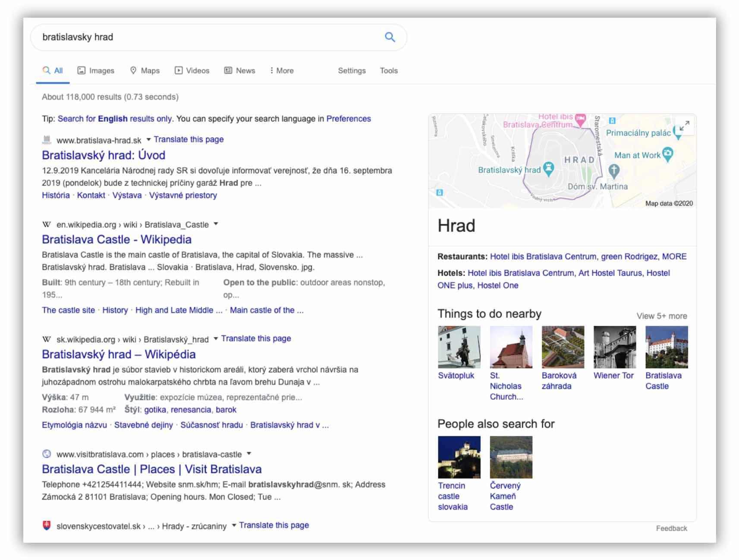Screen dimensions: 739x560
Task: Expand the map with the arrows icon
Action: point(684,126)
